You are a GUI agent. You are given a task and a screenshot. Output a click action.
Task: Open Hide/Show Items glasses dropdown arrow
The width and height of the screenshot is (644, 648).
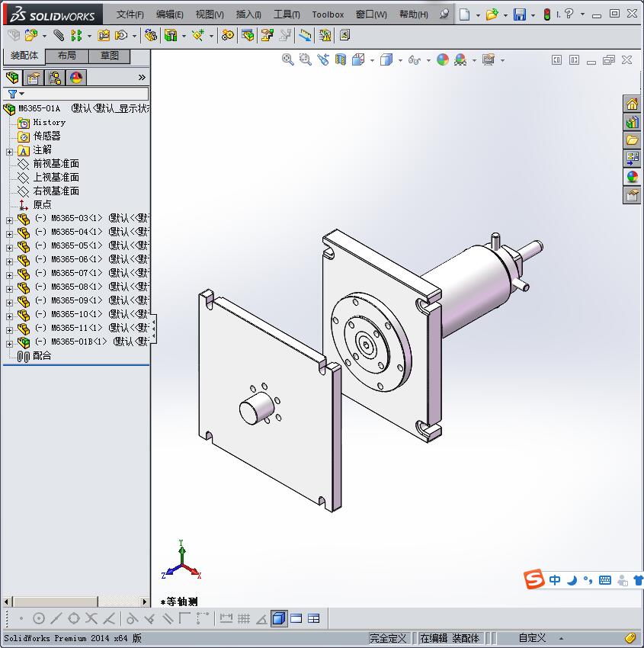428,60
